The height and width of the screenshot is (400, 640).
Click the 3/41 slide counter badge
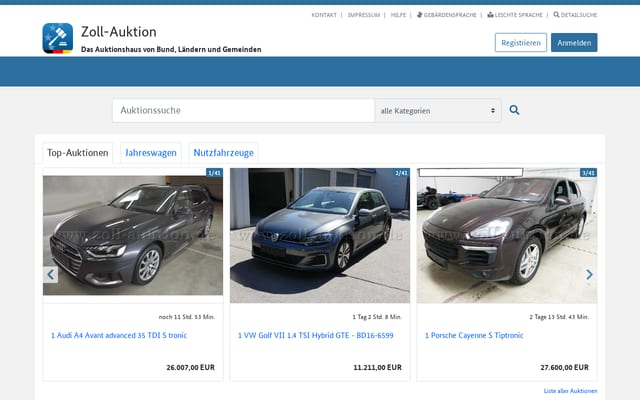point(588,173)
